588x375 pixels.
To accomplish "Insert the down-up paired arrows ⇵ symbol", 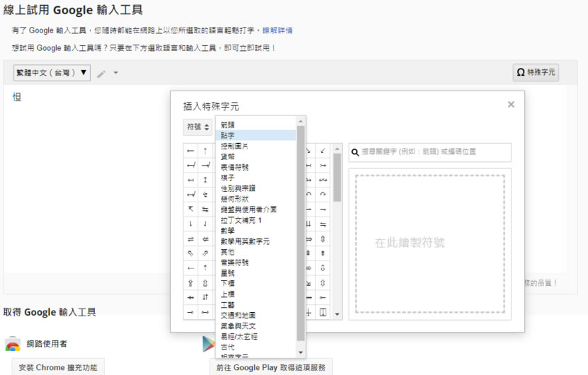I will [x=205, y=298].
